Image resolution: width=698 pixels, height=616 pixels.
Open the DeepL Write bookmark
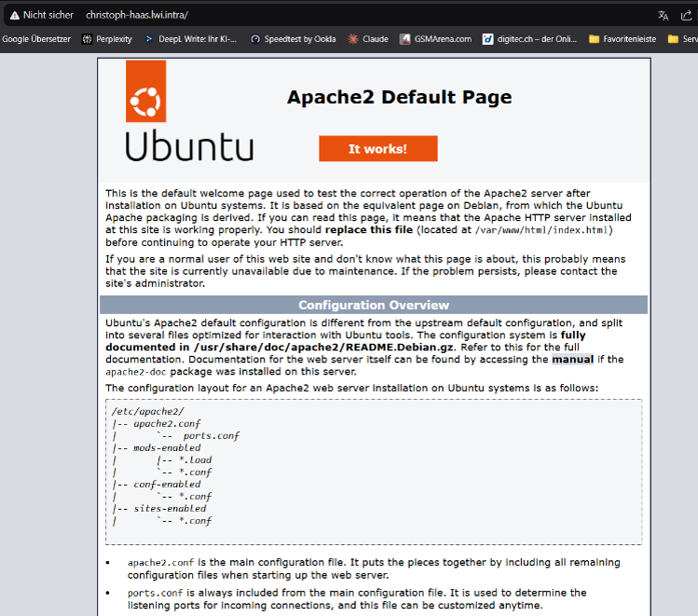pos(191,39)
